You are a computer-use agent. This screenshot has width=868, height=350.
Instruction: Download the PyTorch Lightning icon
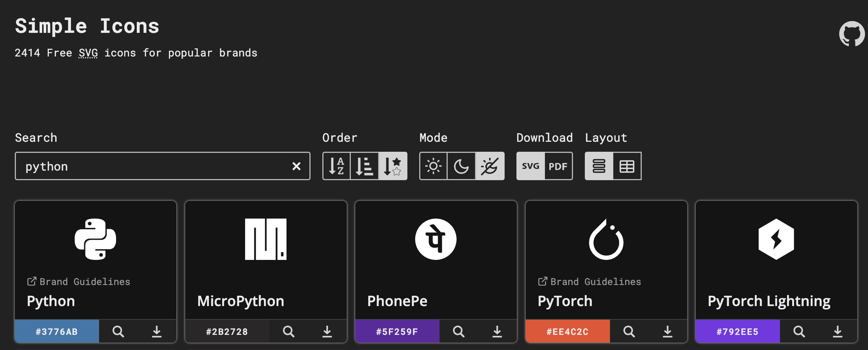pos(838,331)
